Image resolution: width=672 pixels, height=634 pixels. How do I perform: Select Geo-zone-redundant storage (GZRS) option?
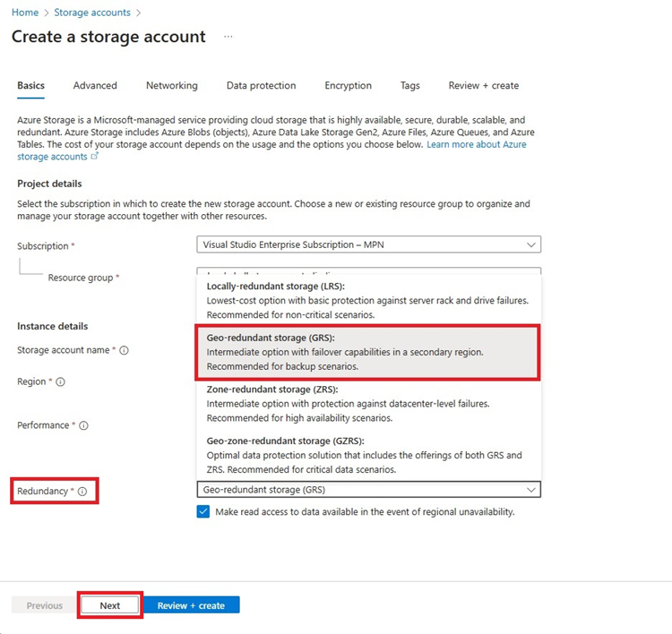tap(368, 455)
